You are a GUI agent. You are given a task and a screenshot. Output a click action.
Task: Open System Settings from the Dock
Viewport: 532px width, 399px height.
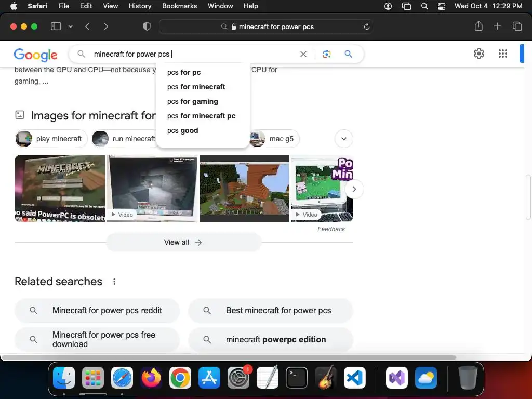click(x=238, y=378)
